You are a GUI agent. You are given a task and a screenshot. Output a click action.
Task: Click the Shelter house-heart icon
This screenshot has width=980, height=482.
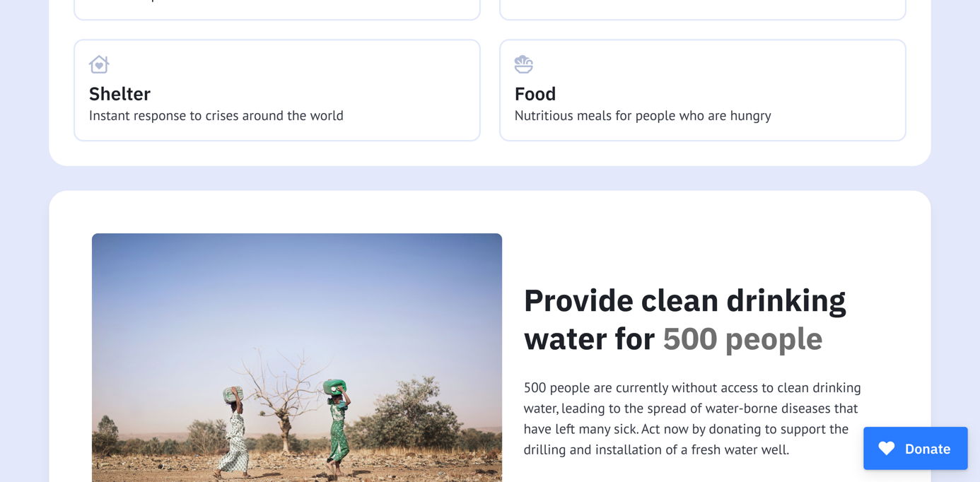(x=99, y=64)
